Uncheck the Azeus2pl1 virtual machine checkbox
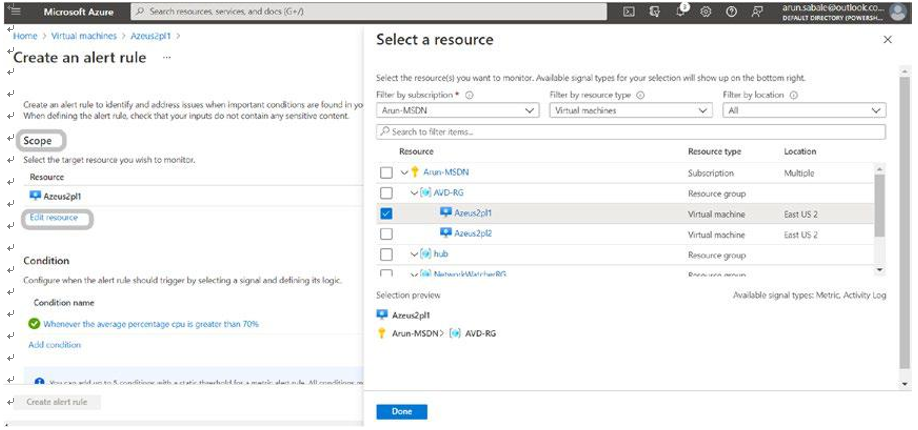Viewport: 918px width, 430px height. pyautogui.click(x=386, y=214)
